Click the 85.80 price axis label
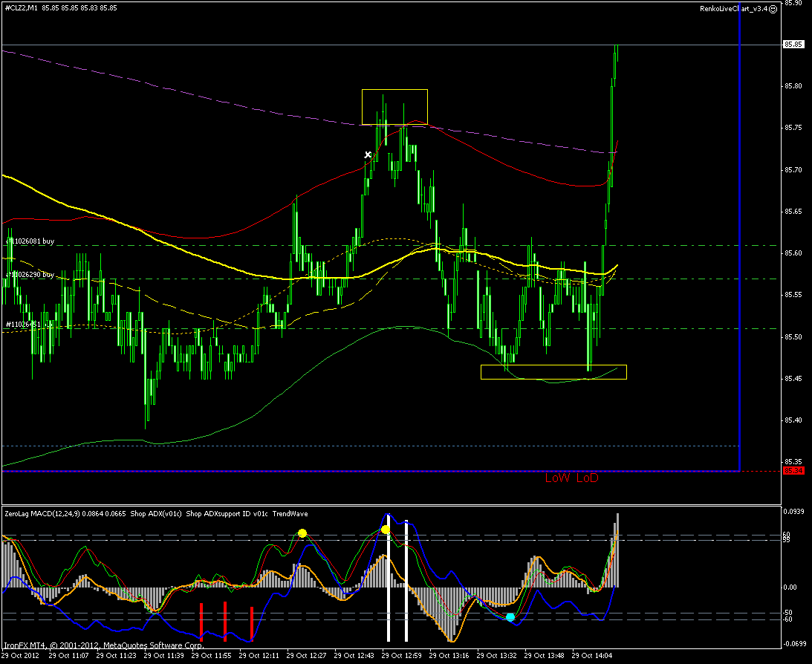The width and height of the screenshot is (812, 664). pos(793,86)
